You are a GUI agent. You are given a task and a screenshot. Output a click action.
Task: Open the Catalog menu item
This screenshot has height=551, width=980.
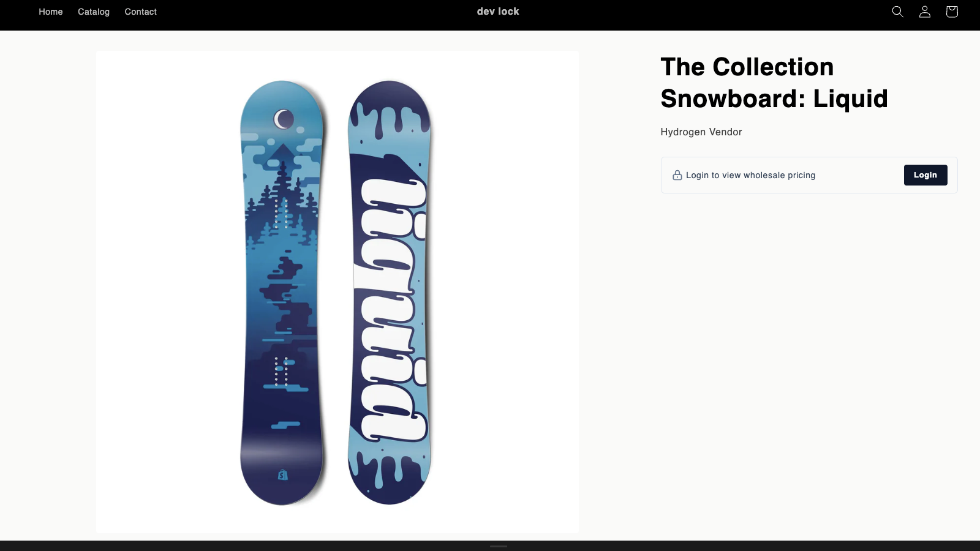[94, 12]
